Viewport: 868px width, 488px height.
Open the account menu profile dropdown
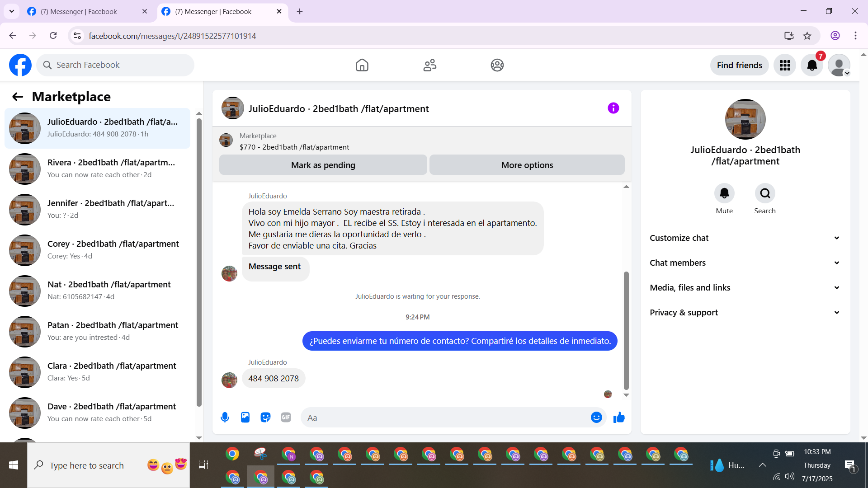coord(840,66)
